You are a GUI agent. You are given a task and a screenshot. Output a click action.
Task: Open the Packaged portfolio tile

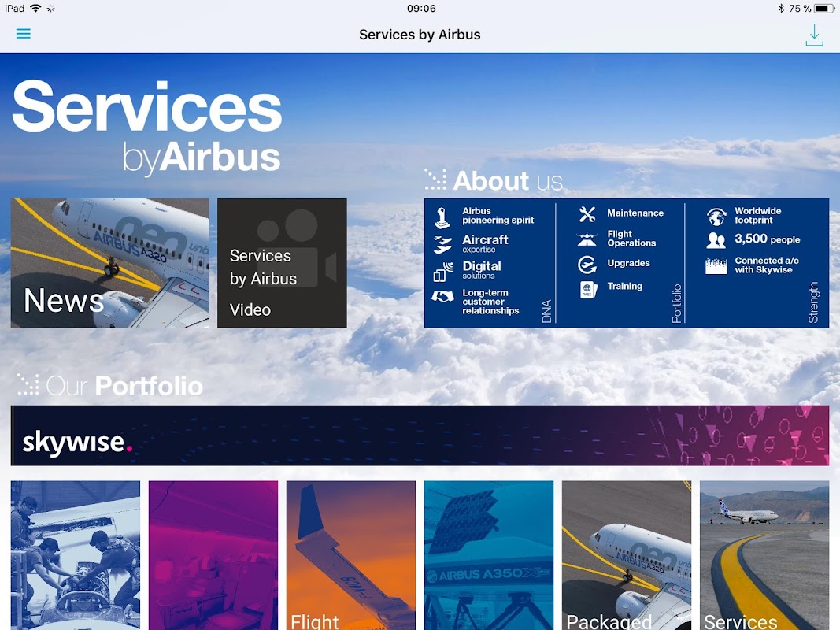(x=627, y=555)
